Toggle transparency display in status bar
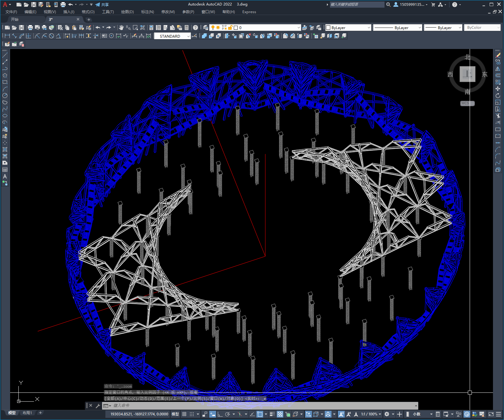The image size is (504, 420). click(x=280, y=414)
